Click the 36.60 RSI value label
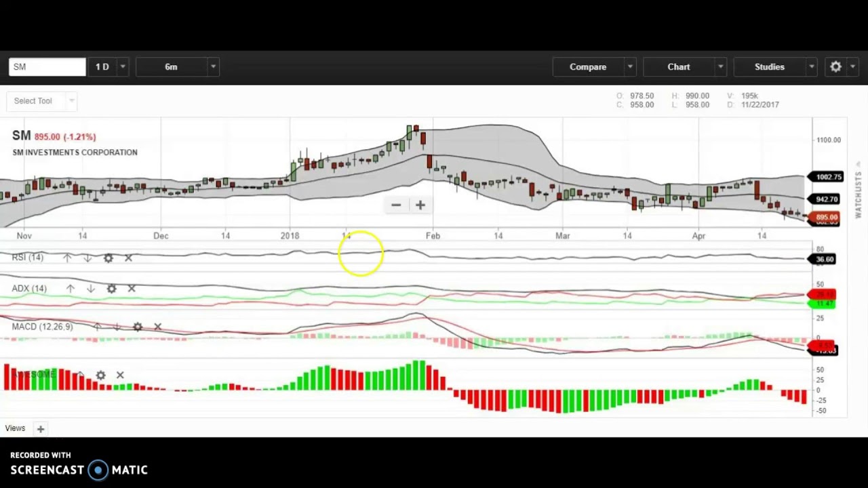 823,259
